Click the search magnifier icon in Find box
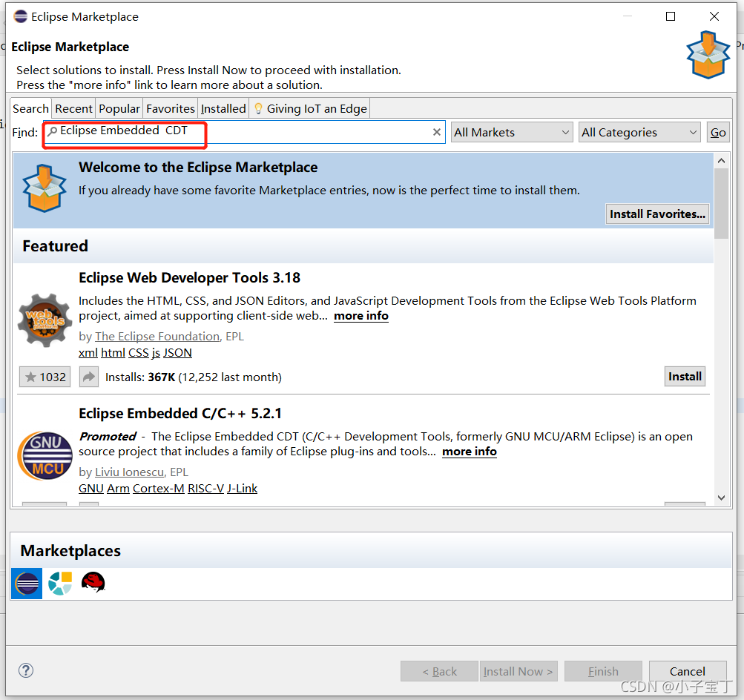Viewport: 744px width, 700px height. 53,131
